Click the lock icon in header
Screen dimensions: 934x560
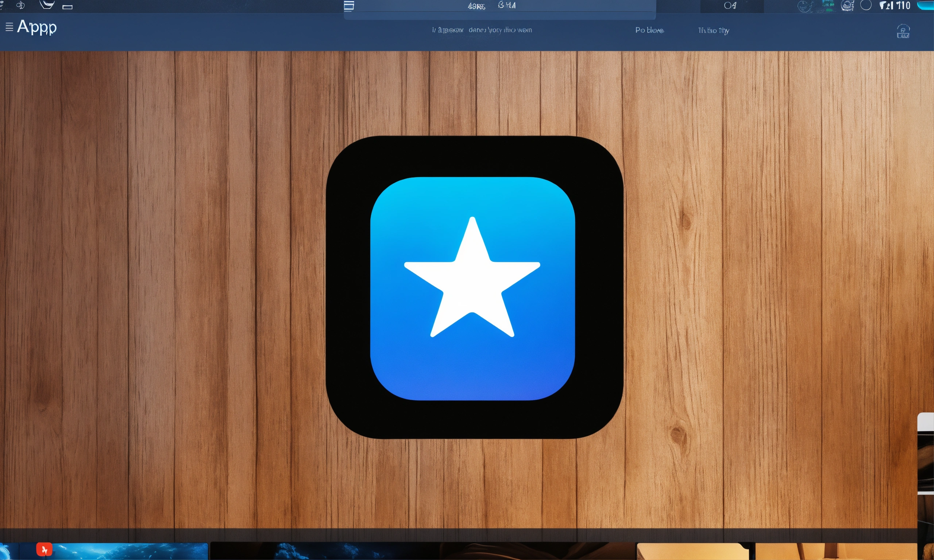pos(903,32)
